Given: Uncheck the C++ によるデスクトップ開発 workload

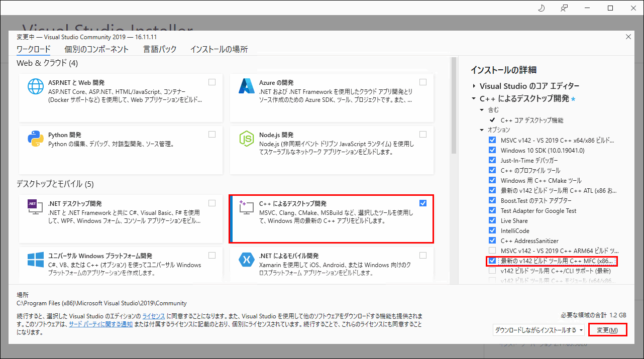Looking at the screenshot, I should [x=423, y=203].
